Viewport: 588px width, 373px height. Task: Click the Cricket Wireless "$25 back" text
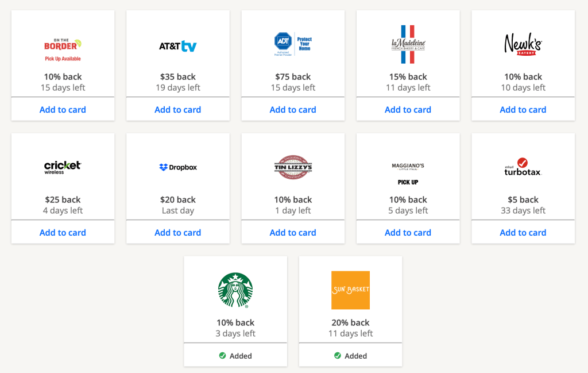[x=63, y=200]
